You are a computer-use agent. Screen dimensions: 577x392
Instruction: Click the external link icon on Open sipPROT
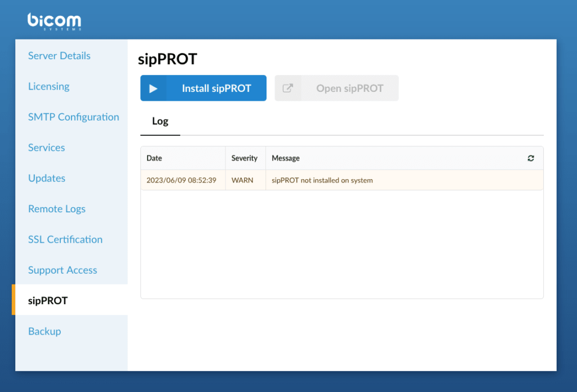tap(288, 88)
